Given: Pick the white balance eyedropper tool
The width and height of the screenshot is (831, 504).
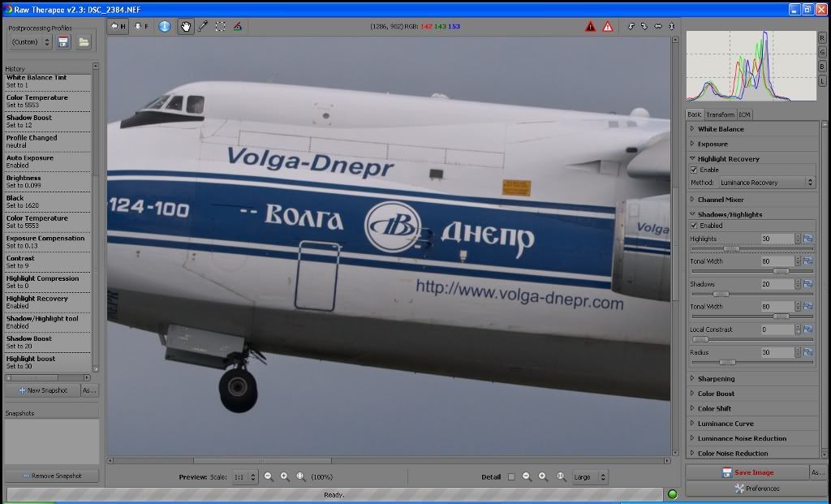Looking at the screenshot, I should coord(202,27).
